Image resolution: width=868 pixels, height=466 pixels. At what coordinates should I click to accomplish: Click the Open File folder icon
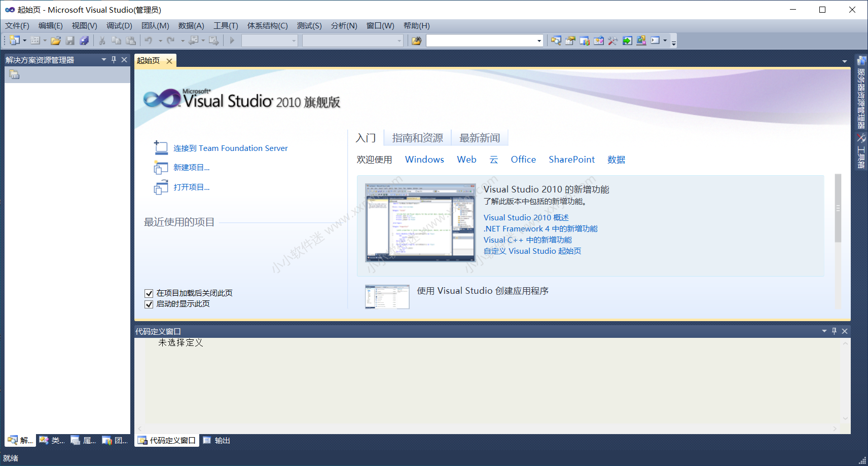(x=56, y=41)
